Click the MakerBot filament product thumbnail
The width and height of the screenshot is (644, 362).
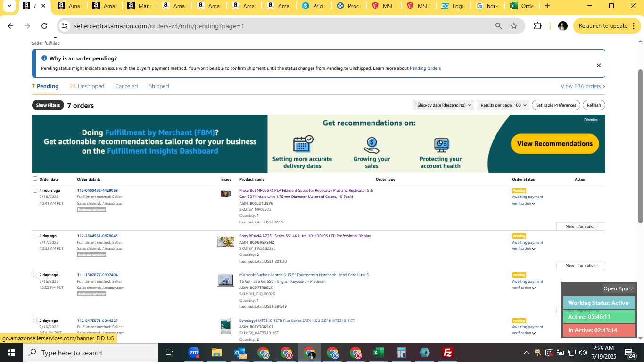click(x=226, y=194)
